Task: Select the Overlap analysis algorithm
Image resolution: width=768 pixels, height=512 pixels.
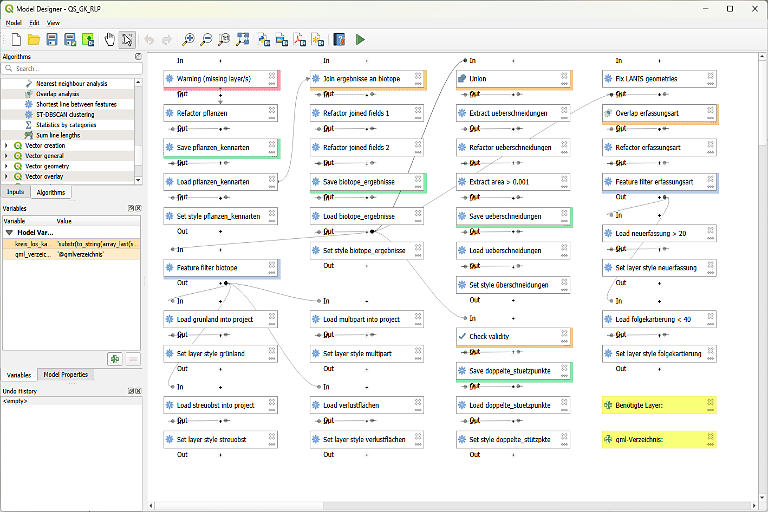Action: [57, 93]
